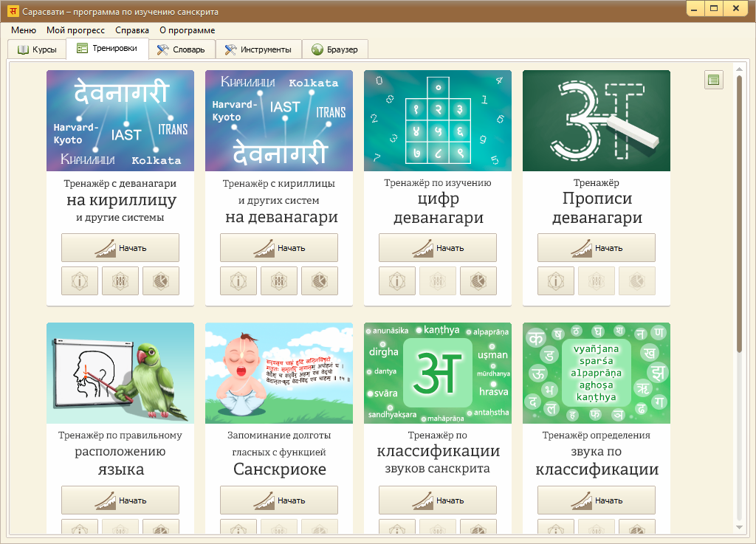Switch to the Словарь tab
Screen dimensions: 756x544
pos(182,49)
